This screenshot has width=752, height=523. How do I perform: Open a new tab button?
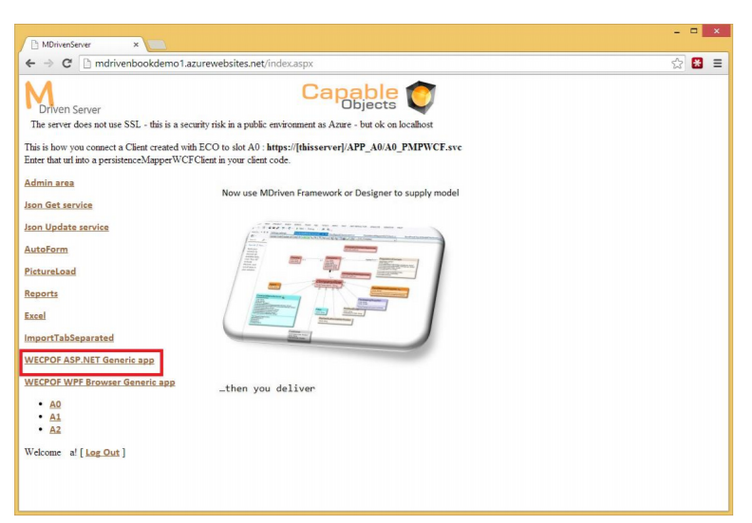[157, 45]
